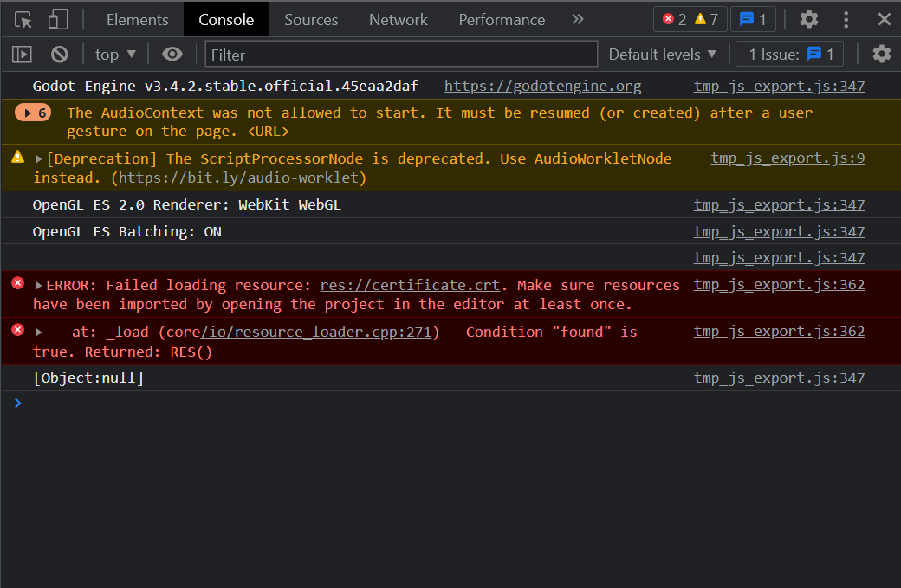Open the Default levels dropdown

pos(661,54)
